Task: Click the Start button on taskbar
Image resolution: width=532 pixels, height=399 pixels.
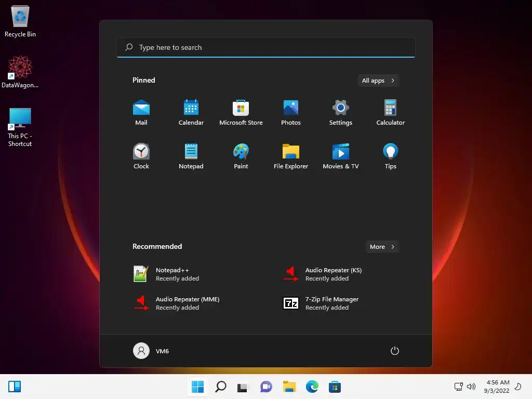Action: [198, 387]
